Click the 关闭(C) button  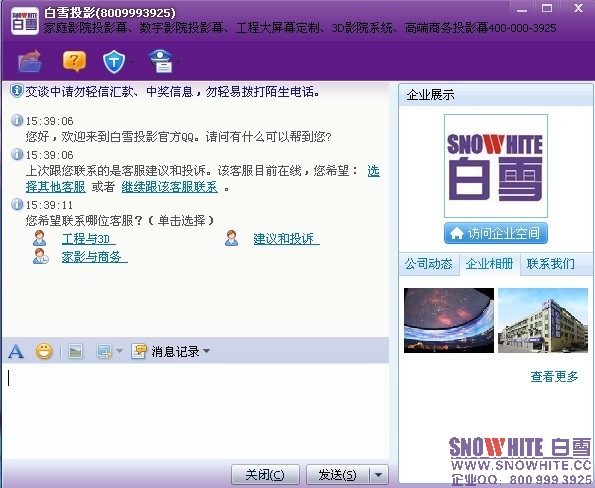[x=265, y=474]
